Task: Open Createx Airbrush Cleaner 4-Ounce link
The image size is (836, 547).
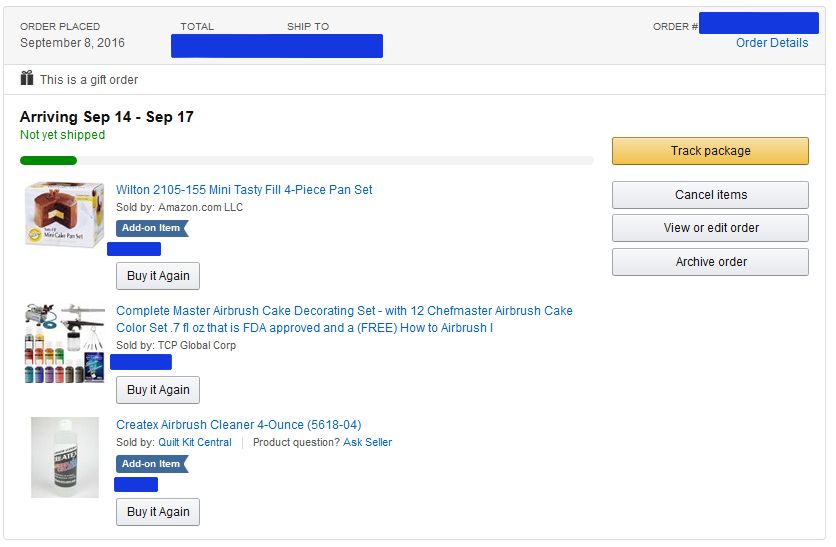Action: pos(239,425)
